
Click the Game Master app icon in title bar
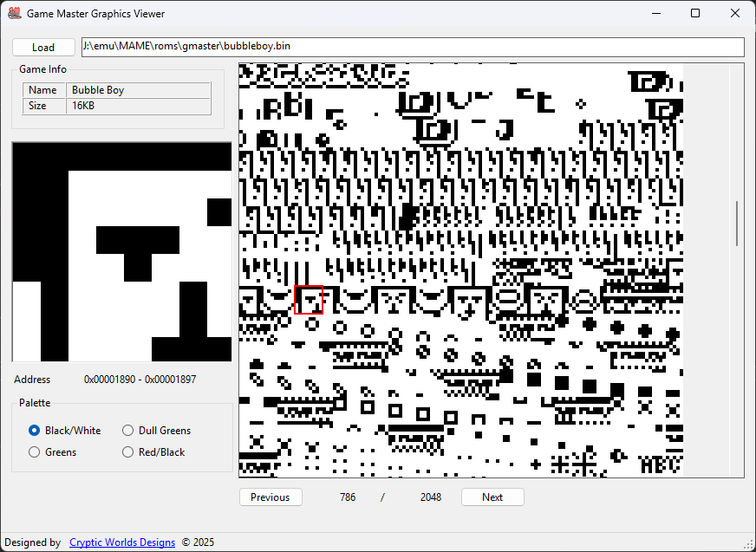(14, 14)
